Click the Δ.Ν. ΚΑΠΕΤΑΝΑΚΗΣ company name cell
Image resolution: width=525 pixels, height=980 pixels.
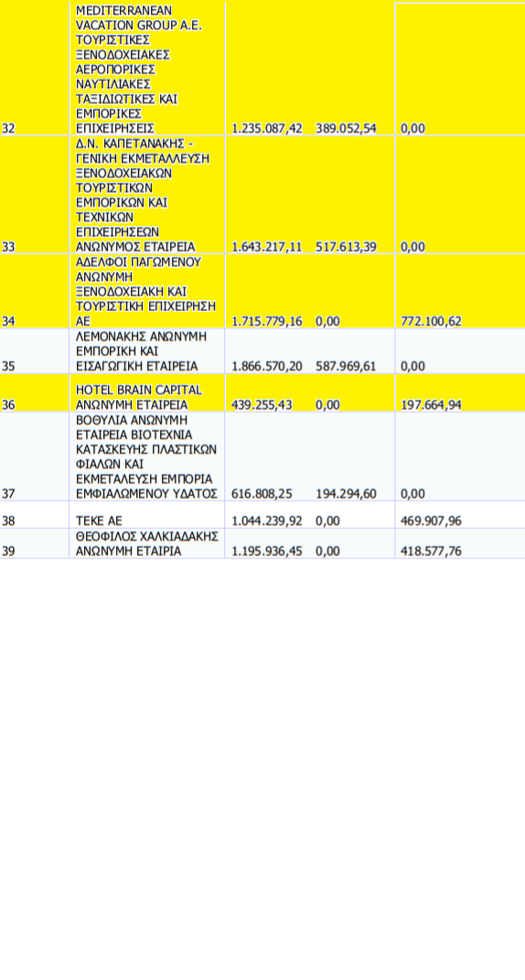tap(147, 194)
